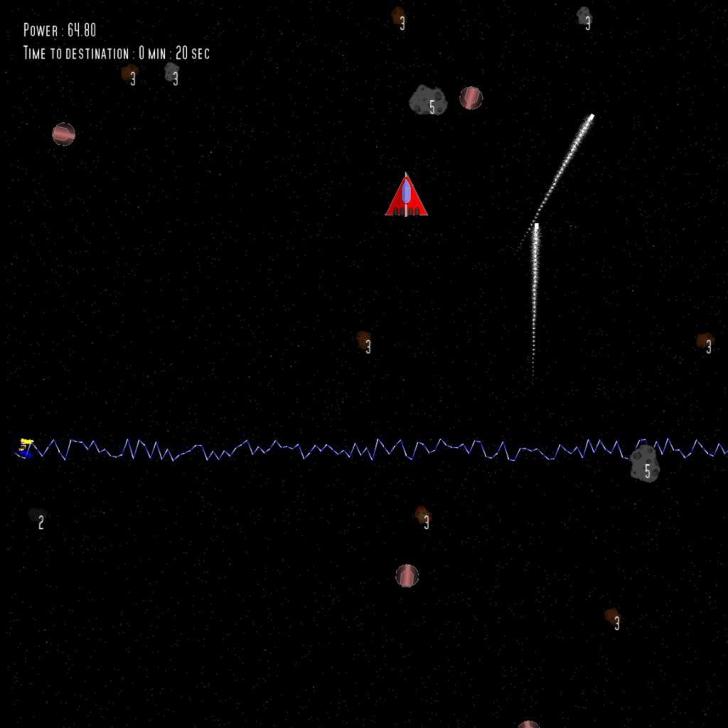
Task: Target the gray asteroid 5 beside the striped orb
Action: (427, 100)
